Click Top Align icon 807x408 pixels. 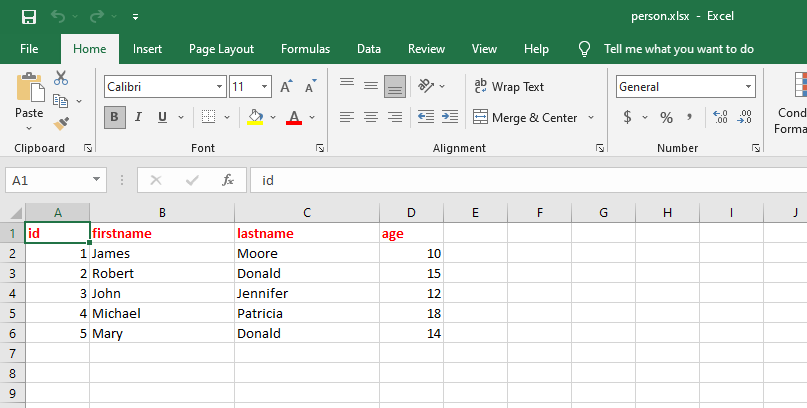tap(347, 82)
